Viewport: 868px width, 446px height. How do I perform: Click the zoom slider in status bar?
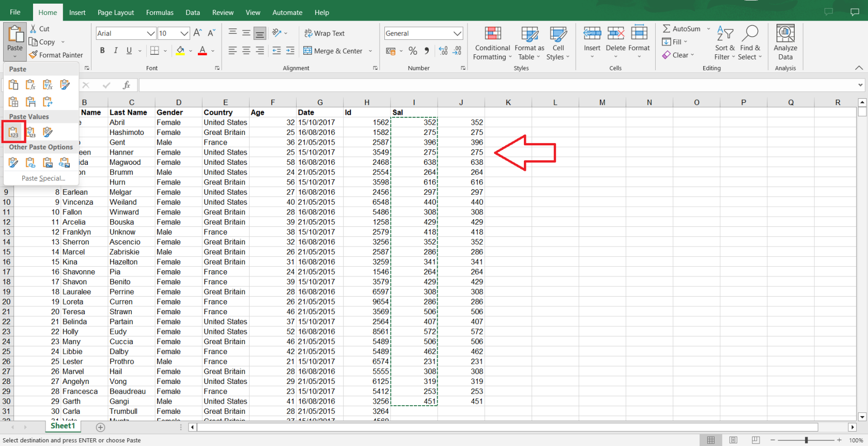click(x=806, y=440)
